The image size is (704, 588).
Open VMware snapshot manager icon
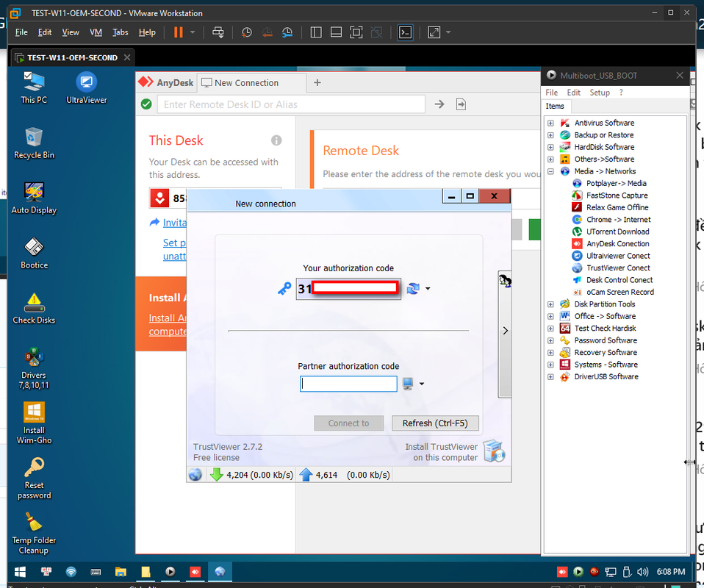point(287,32)
